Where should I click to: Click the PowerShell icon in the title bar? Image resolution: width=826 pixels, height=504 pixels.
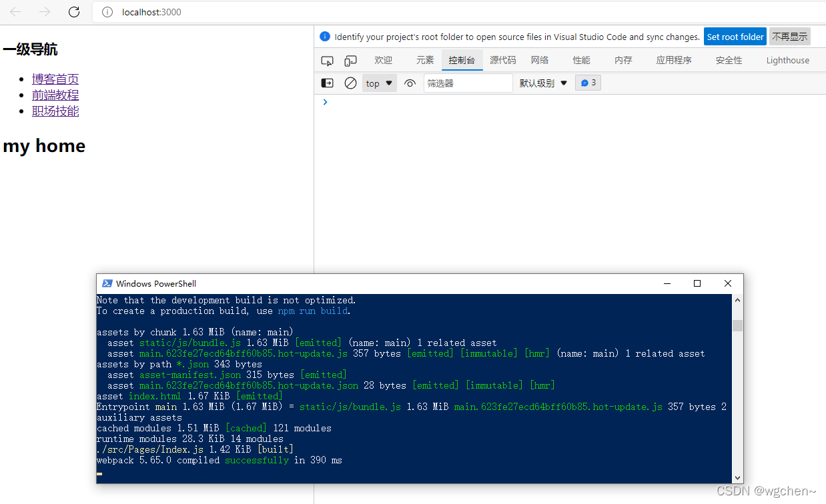(x=107, y=283)
